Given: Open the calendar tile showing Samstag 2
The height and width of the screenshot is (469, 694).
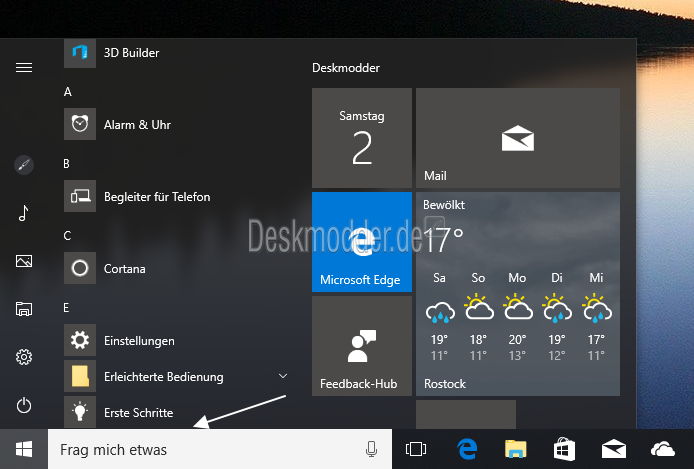Looking at the screenshot, I should click(x=362, y=138).
